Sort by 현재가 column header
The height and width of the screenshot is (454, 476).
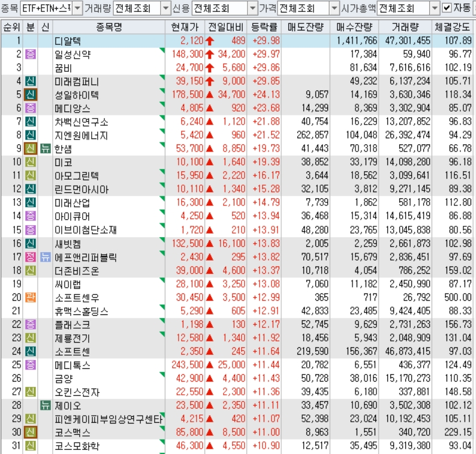pos(185,28)
